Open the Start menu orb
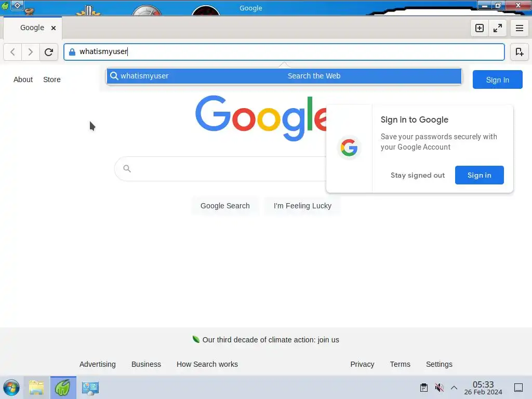The height and width of the screenshot is (399, 532). pos(11,388)
